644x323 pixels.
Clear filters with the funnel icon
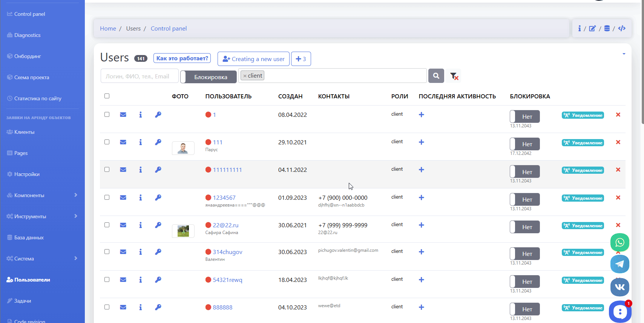pos(454,76)
